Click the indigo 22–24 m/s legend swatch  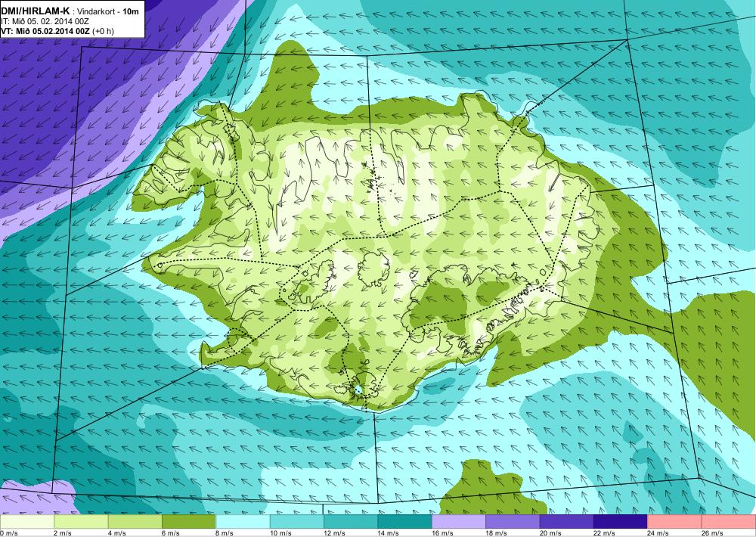(621, 522)
